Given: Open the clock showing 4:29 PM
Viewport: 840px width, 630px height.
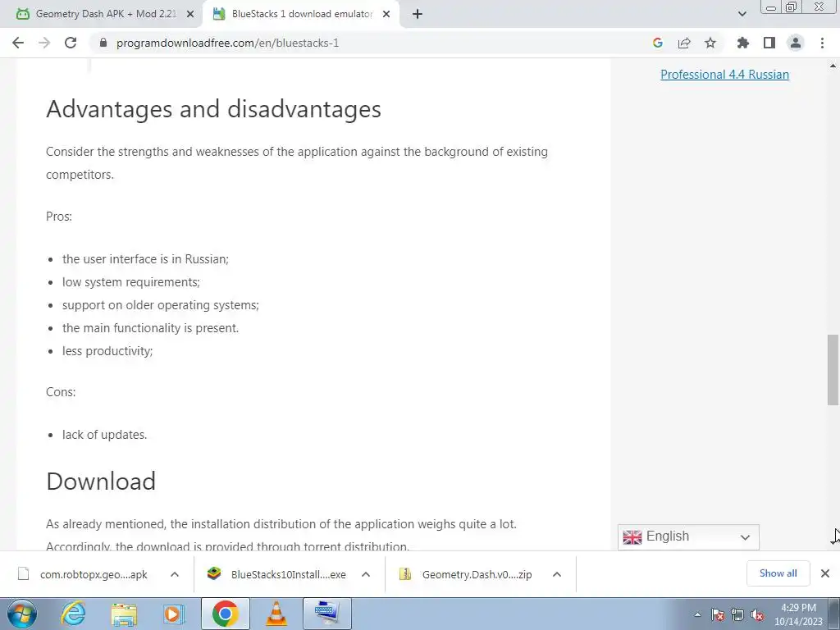Looking at the screenshot, I should (x=798, y=614).
